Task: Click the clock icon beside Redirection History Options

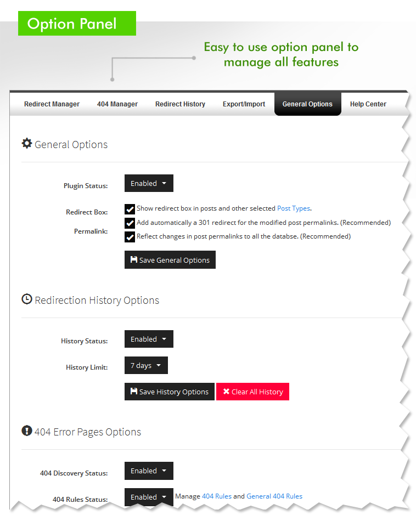Action: 26,299
